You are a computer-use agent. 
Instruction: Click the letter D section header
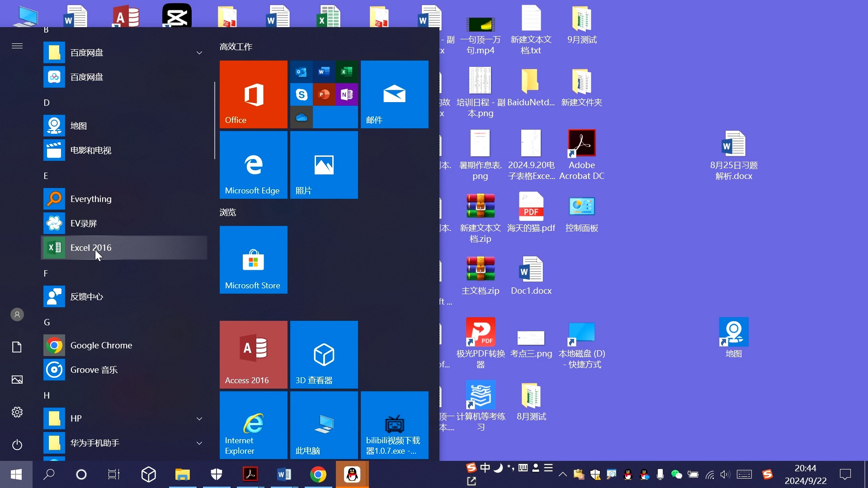point(47,103)
